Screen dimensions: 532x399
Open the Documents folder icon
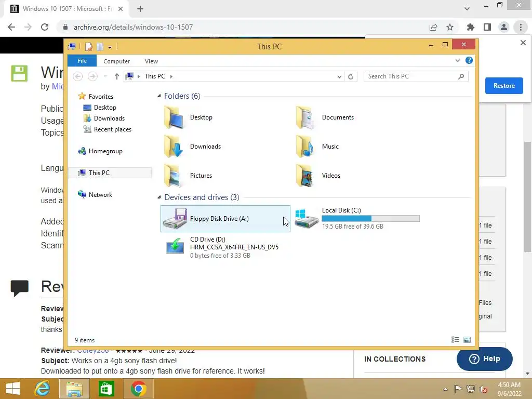coord(305,117)
